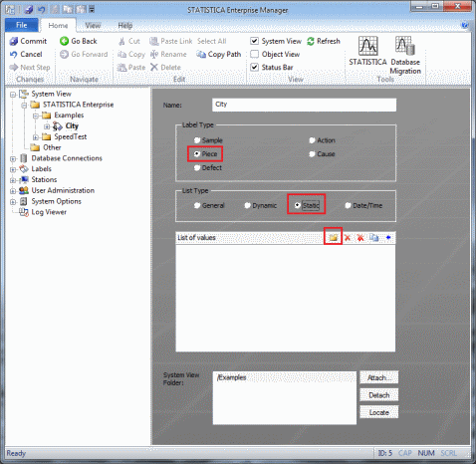This screenshot has height=464, width=476.
Task: Click the Refresh command
Action: point(324,41)
